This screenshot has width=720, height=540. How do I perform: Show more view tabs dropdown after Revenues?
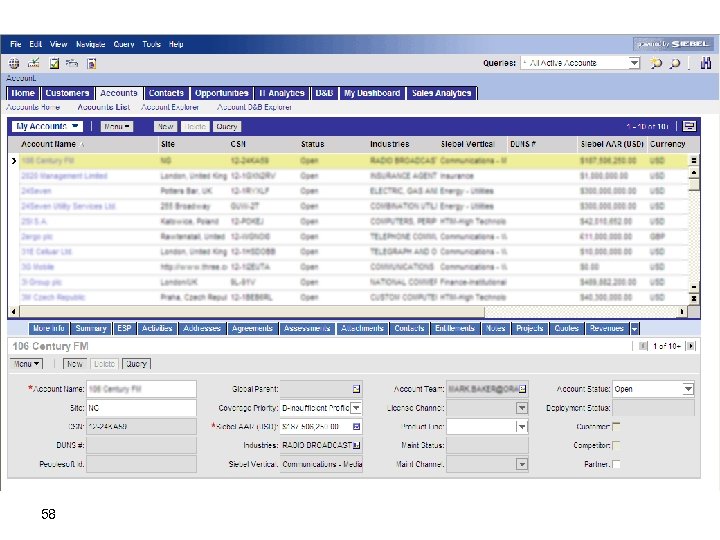(x=635, y=329)
